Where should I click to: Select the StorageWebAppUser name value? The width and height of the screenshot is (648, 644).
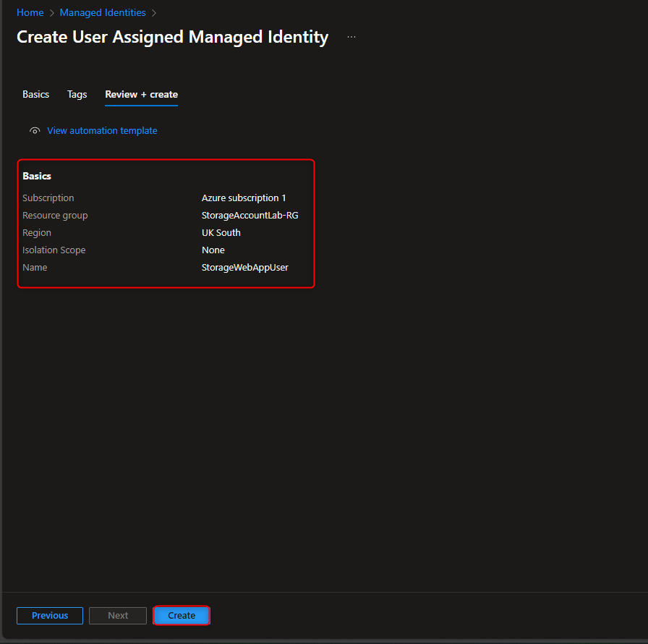[x=244, y=267]
